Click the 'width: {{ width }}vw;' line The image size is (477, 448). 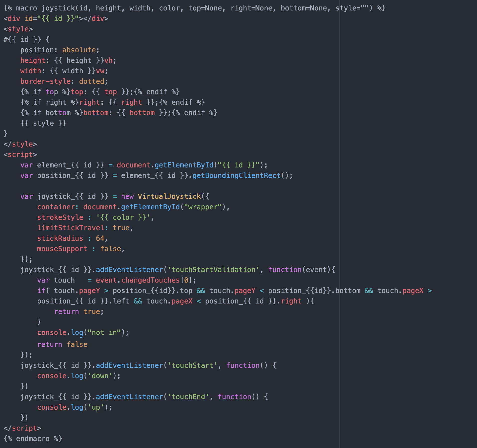click(x=64, y=71)
